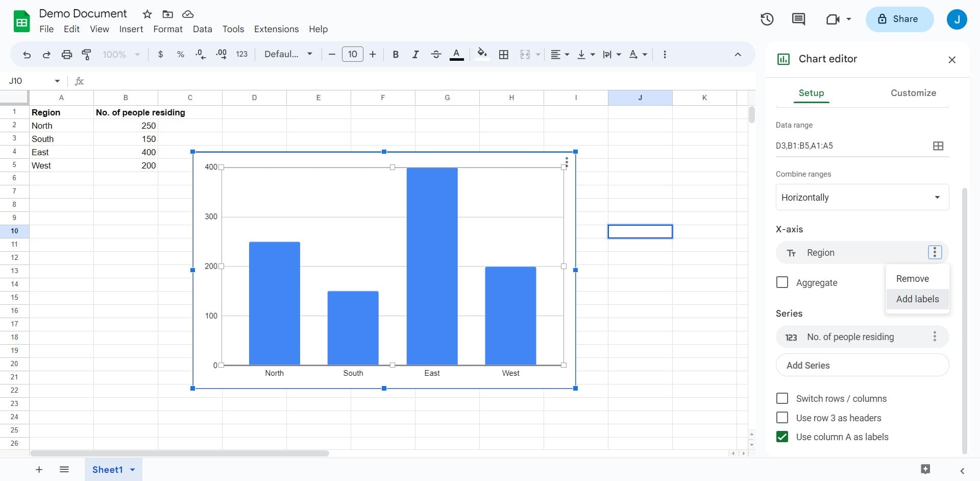Print the spreadsheet
This screenshot has width=980, height=481.
[x=66, y=54]
